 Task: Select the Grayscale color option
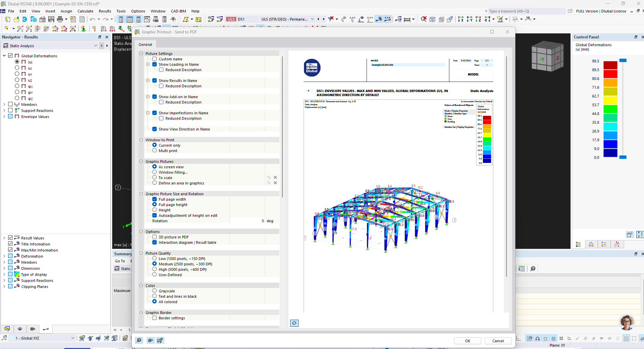(155, 291)
